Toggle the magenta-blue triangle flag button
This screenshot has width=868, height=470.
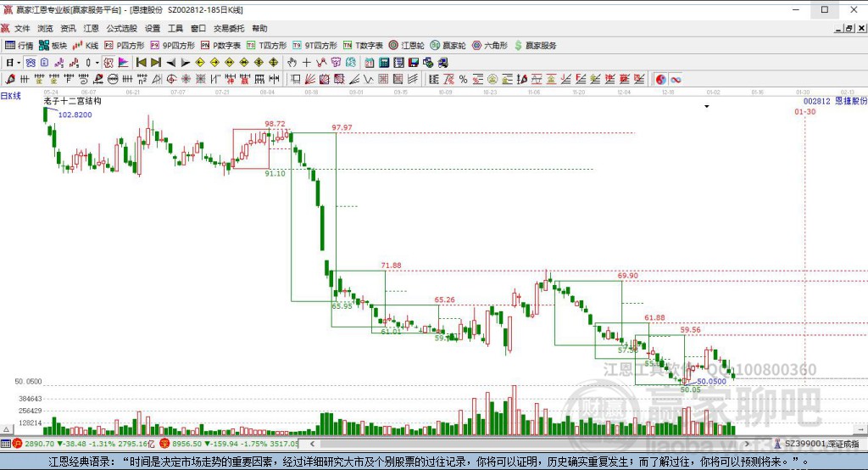coord(123,63)
